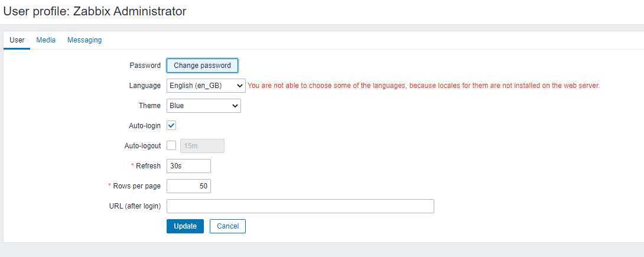Click the Auto-logout 15m time field
The image size is (644, 257).
202,146
